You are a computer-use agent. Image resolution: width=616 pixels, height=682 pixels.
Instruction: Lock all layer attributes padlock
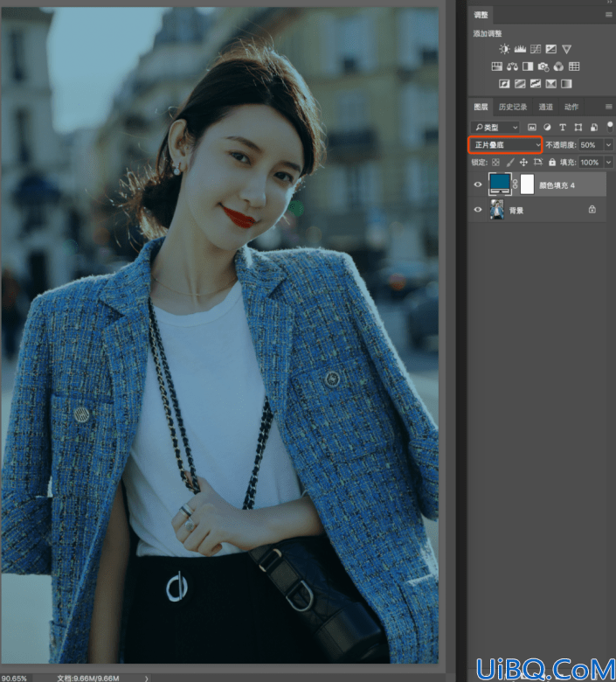552,163
